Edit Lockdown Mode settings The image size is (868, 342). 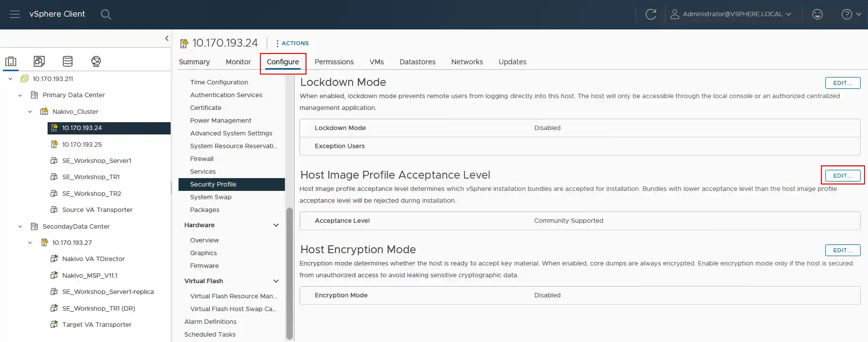(842, 83)
